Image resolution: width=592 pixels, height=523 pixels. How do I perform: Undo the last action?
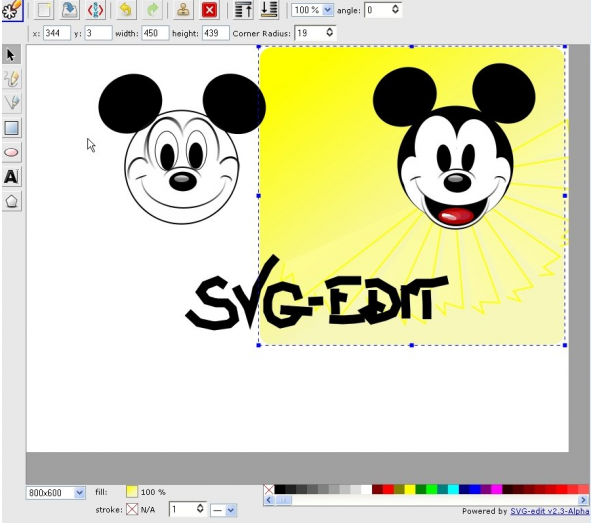tap(126, 10)
